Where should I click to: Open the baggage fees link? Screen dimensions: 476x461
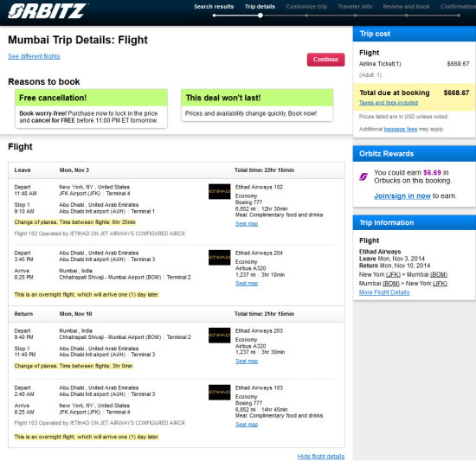[x=401, y=129]
